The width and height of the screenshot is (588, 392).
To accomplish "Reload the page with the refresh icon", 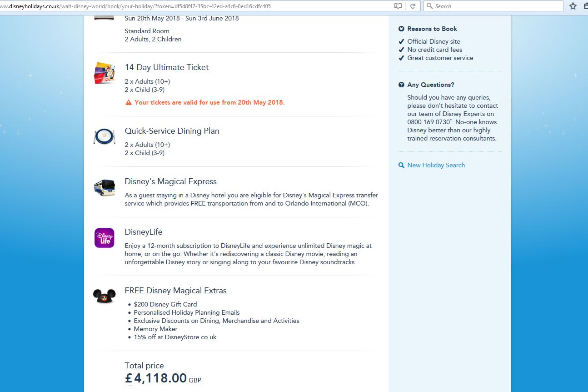I will [413, 6].
